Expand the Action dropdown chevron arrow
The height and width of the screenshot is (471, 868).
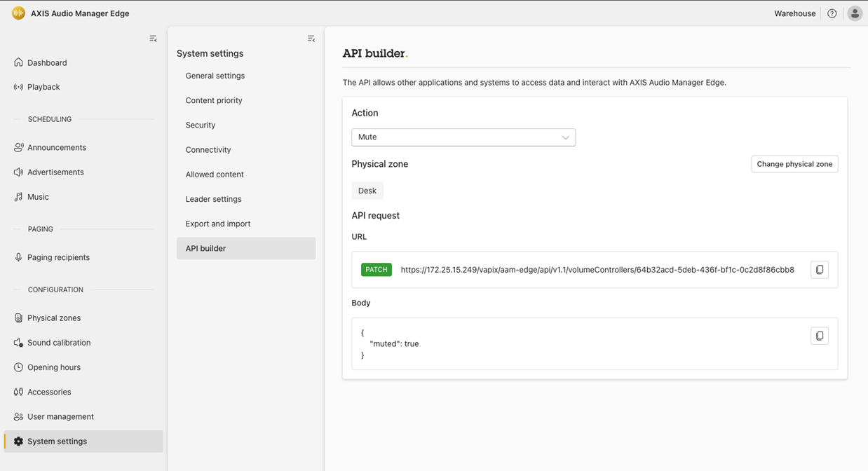[x=565, y=137]
